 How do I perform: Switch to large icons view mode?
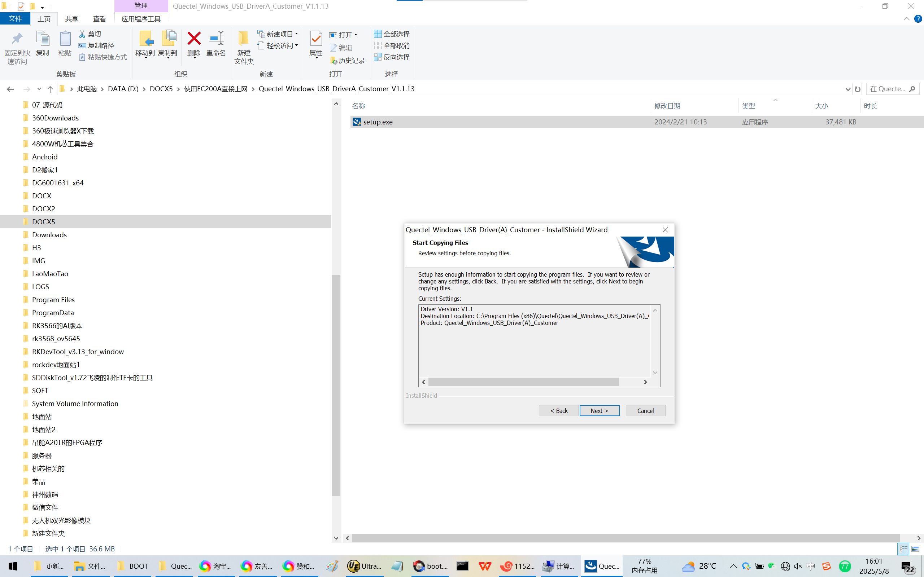[915, 549]
